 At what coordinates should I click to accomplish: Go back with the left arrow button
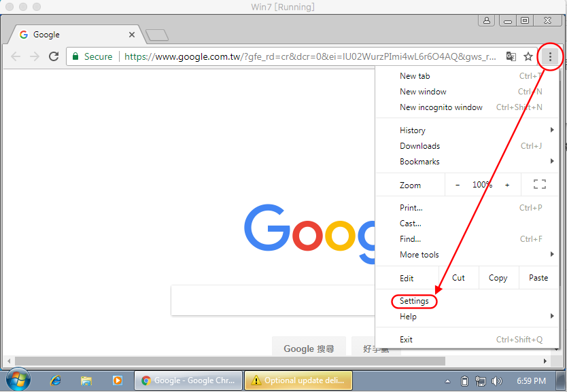[x=16, y=56]
